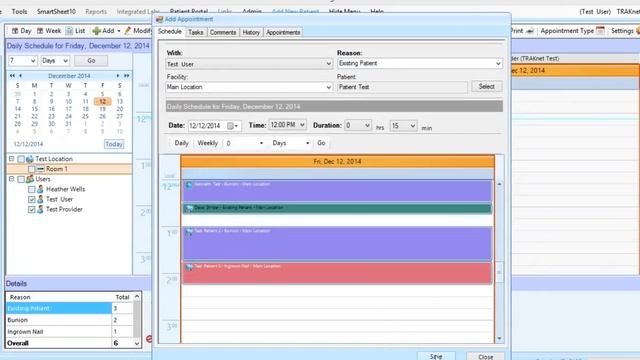Image resolution: width=640 pixels, height=360 pixels.
Task: Open the dialog interval count dropdown showing 0
Action: pyautogui.click(x=261, y=143)
